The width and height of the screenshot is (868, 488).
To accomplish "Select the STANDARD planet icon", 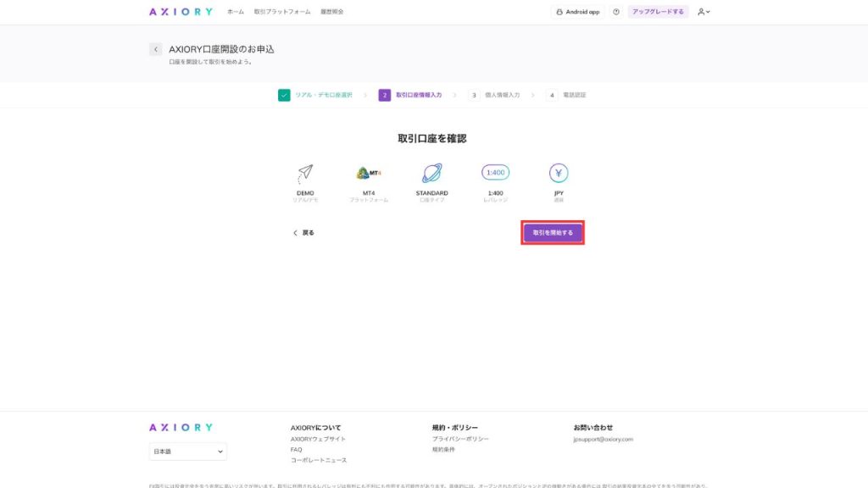I will coord(432,173).
